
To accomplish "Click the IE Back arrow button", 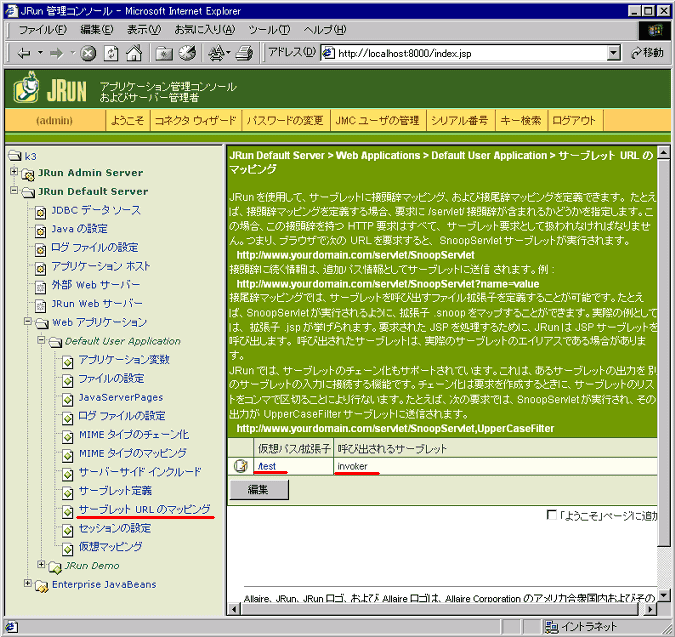I will (x=24, y=53).
